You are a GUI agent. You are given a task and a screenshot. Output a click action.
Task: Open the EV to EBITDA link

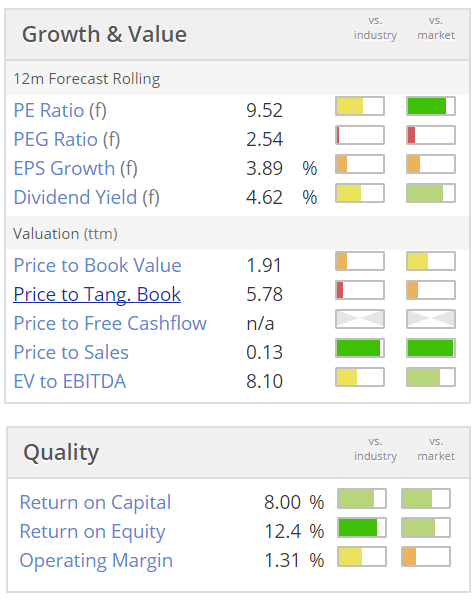70,381
